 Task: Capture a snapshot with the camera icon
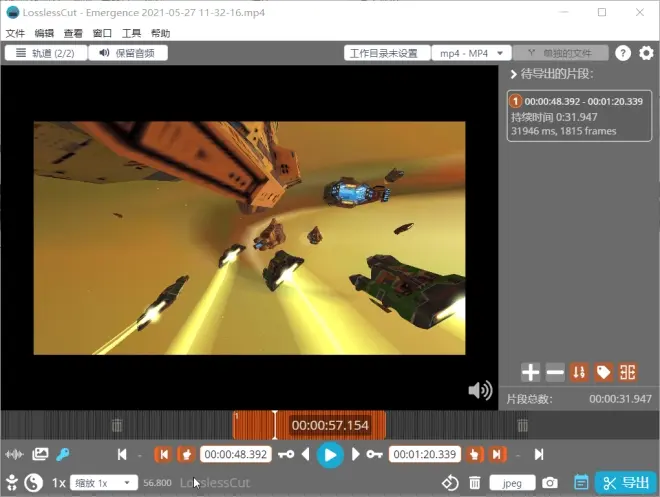point(550,483)
